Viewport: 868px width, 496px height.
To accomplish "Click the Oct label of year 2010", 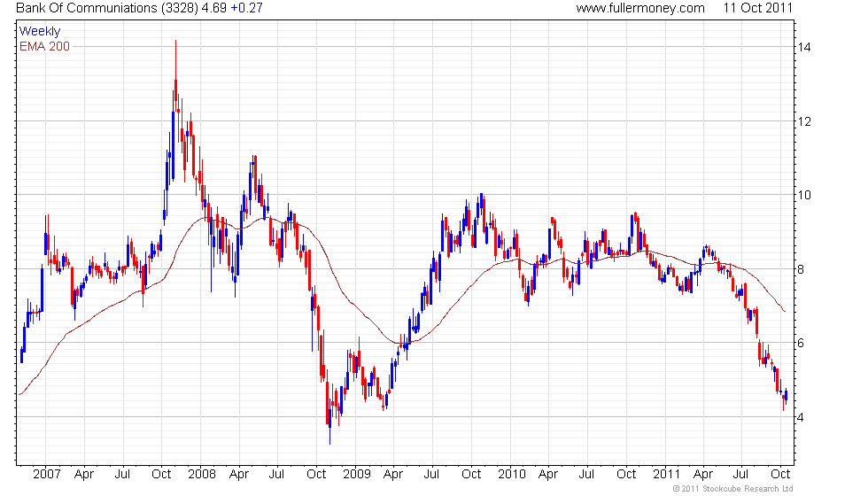I will point(626,475).
